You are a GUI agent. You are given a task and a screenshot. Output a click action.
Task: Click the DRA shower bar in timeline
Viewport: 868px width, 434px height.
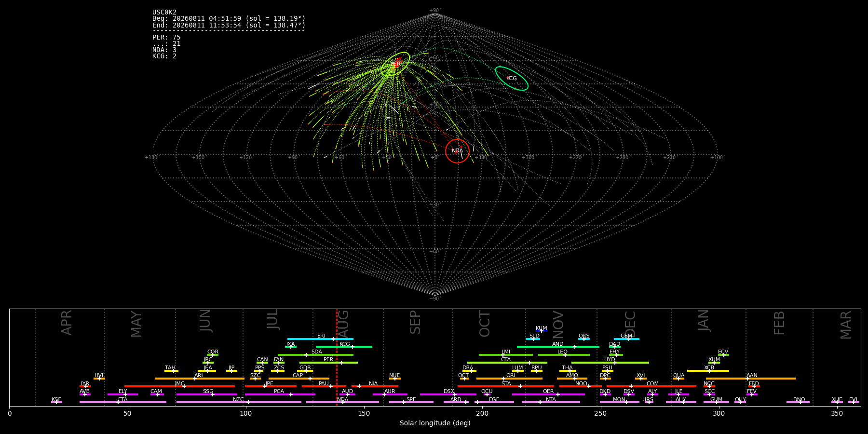[x=469, y=371]
